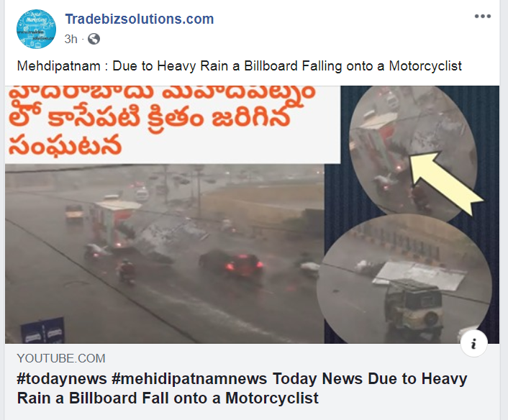Click the circular info icon on thumbnail

(473, 343)
